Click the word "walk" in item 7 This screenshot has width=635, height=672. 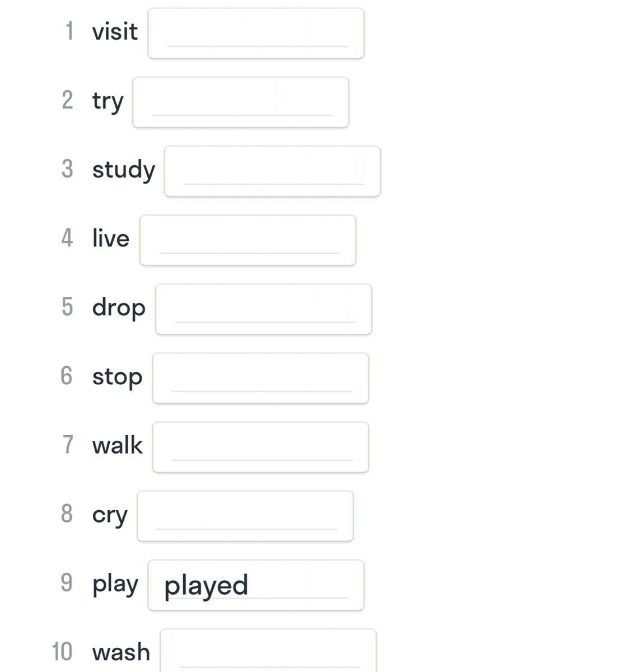point(117,446)
